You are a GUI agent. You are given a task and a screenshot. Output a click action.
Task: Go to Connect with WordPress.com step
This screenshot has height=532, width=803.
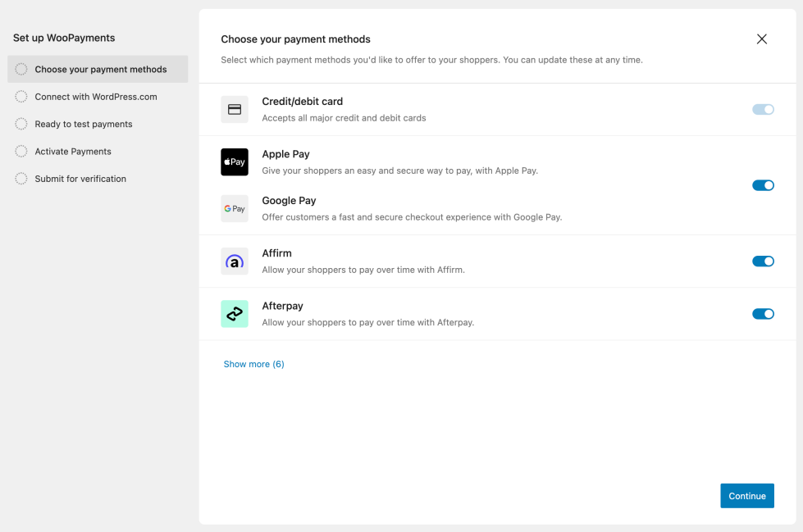[95, 97]
